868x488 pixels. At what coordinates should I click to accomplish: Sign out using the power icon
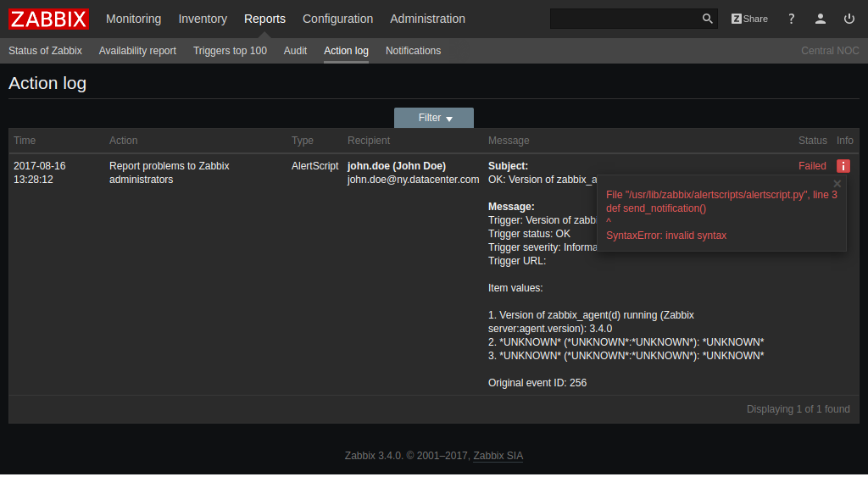coord(849,18)
